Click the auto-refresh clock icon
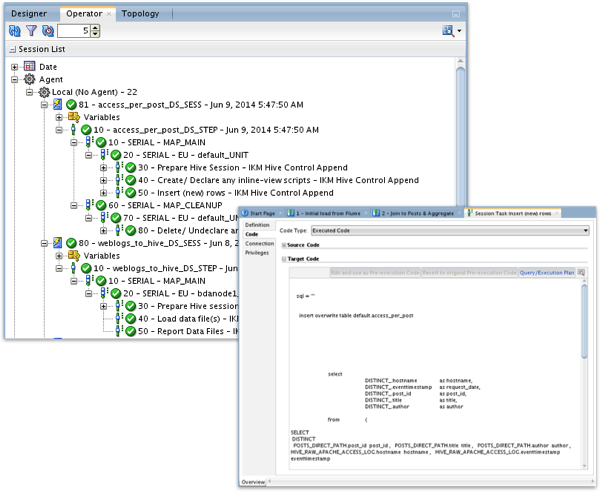This screenshot has width=600, height=492. [x=48, y=31]
